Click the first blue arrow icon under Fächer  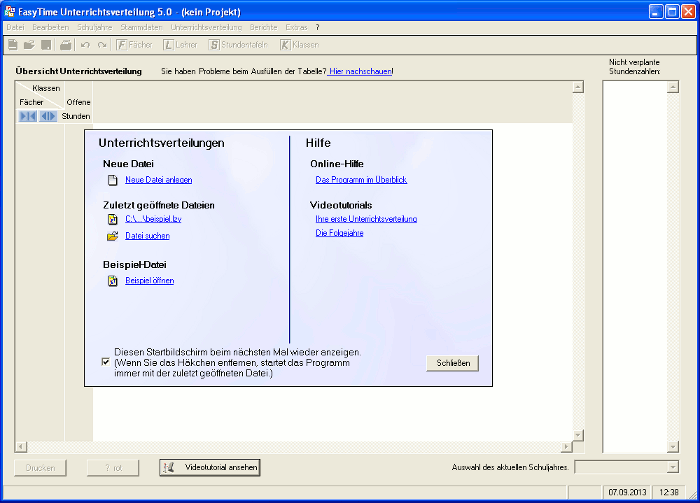27,117
